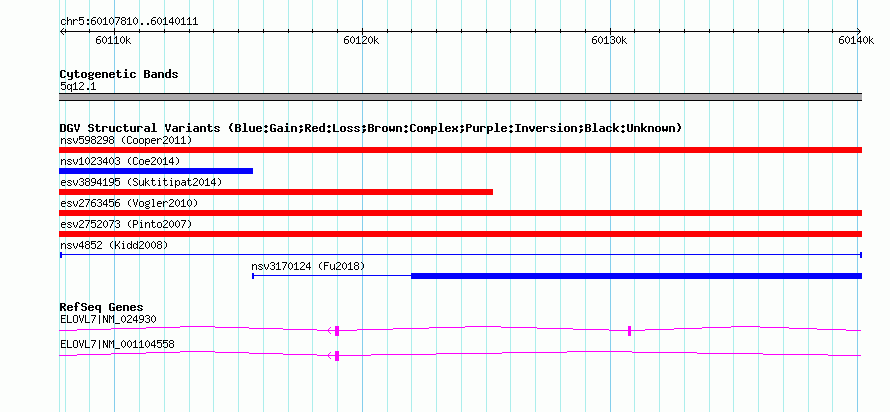Click the nsv4852 (Kidd2008) label
890x412 pixels.
click(x=114, y=245)
